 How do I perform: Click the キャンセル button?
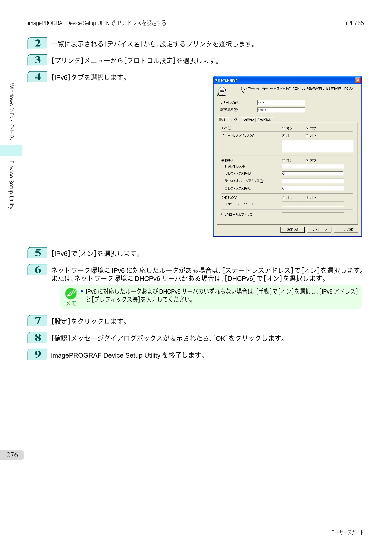(x=319, y=230)
